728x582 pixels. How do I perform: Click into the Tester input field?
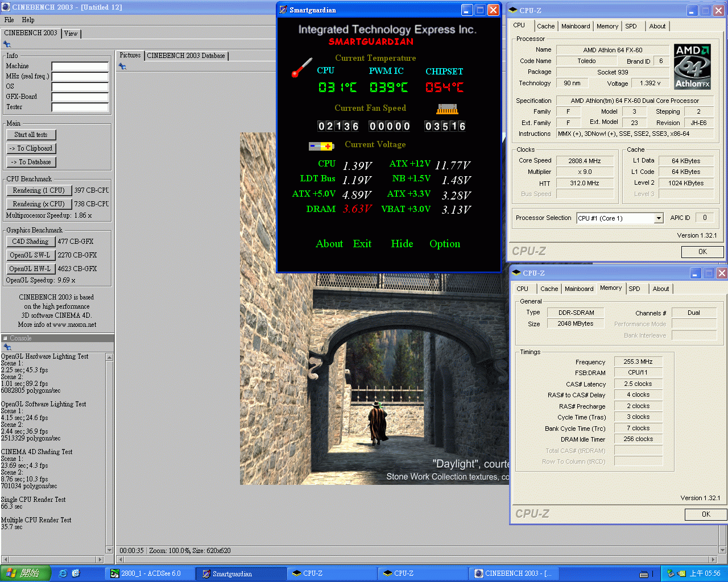click(x=80, y=107)
